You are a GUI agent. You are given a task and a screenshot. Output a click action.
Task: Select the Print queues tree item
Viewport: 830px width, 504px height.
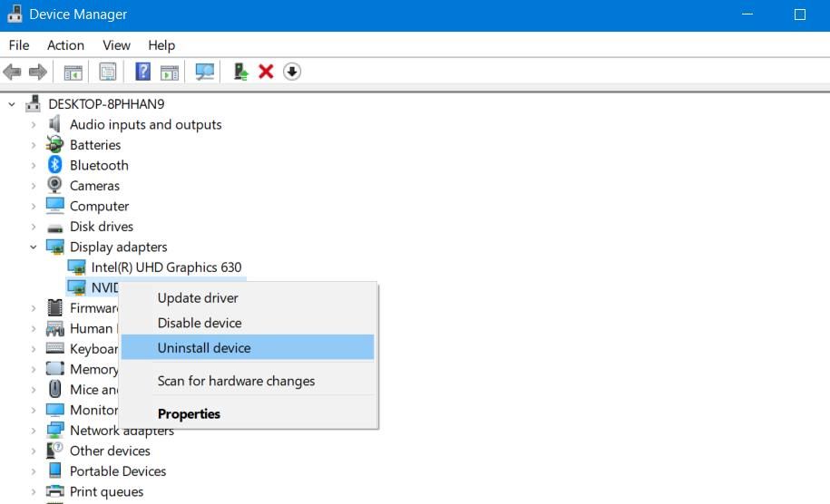tap(106, 491)
